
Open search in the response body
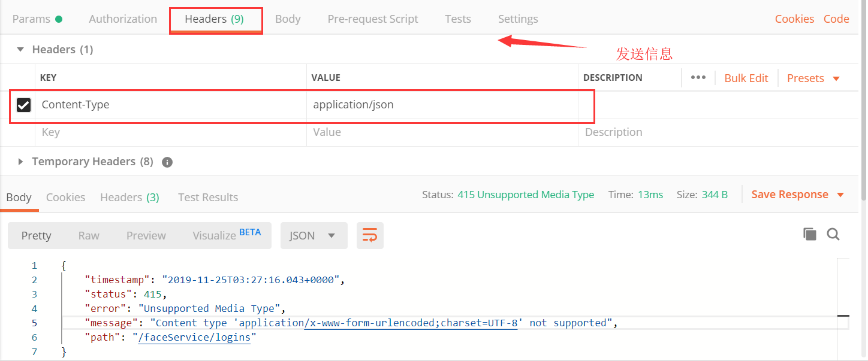coord(833,234)
